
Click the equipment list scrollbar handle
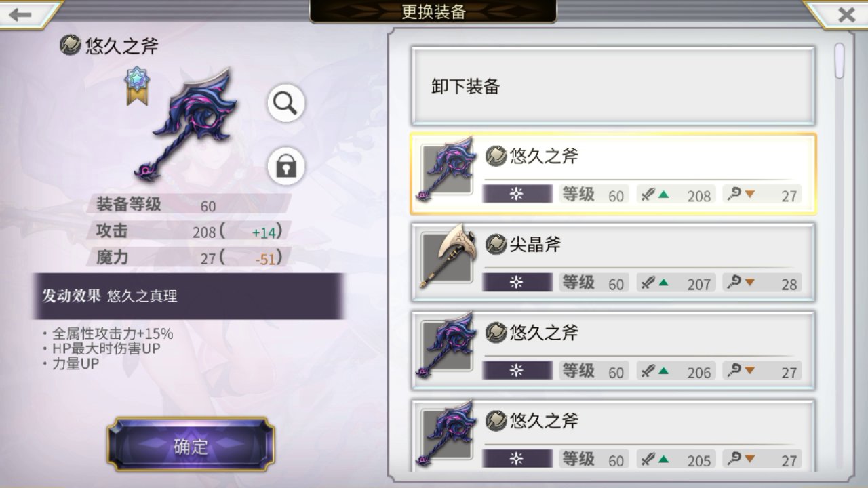point(840,61)
